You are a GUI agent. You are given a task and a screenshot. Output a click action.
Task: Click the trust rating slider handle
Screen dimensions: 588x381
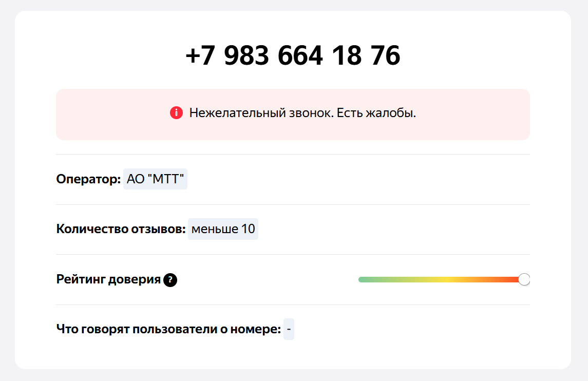tap(524, 279)
